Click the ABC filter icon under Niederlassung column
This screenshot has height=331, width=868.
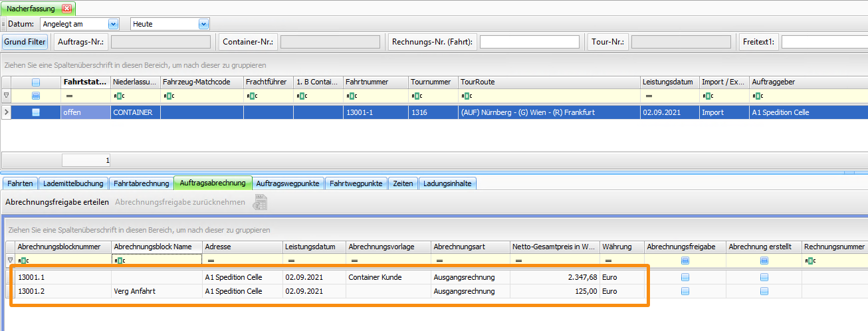pos(118,96)
